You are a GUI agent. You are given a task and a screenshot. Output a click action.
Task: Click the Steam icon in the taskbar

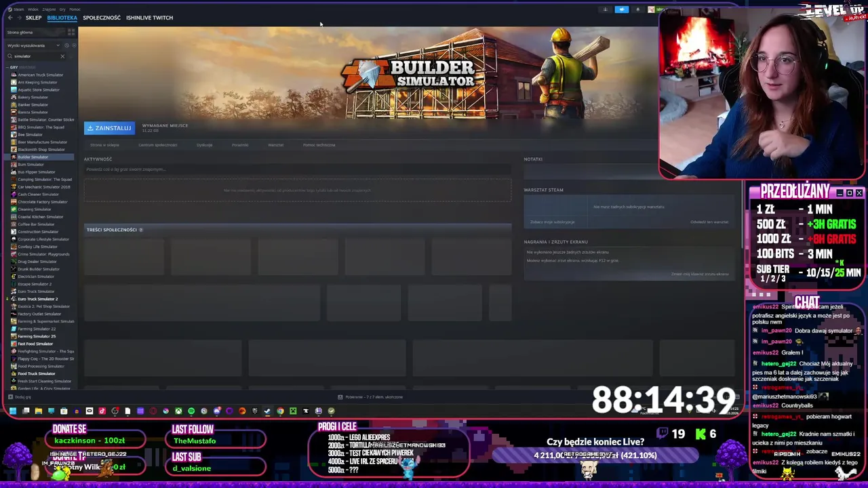click(267, 411)
